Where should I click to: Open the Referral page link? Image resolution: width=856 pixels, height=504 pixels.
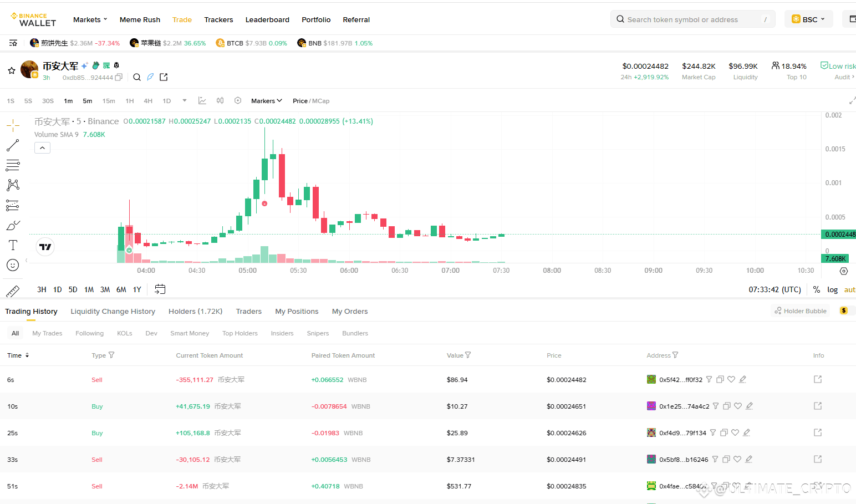pyautogui.click(x=356, y=19)
